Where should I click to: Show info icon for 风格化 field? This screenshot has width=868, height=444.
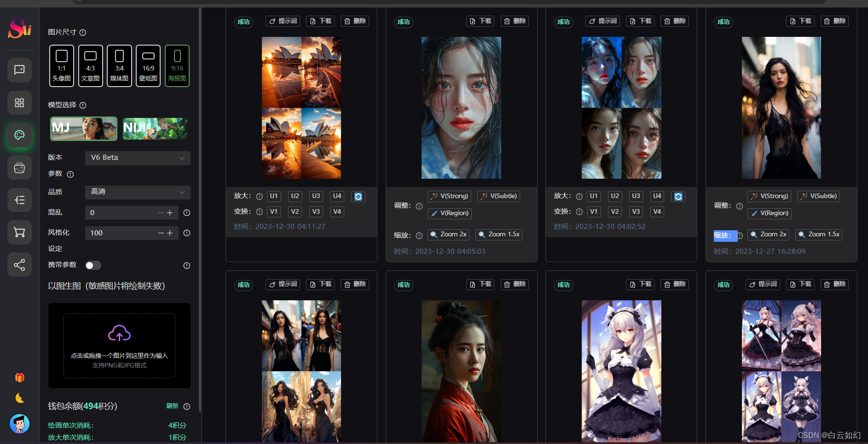pos(187,233)
